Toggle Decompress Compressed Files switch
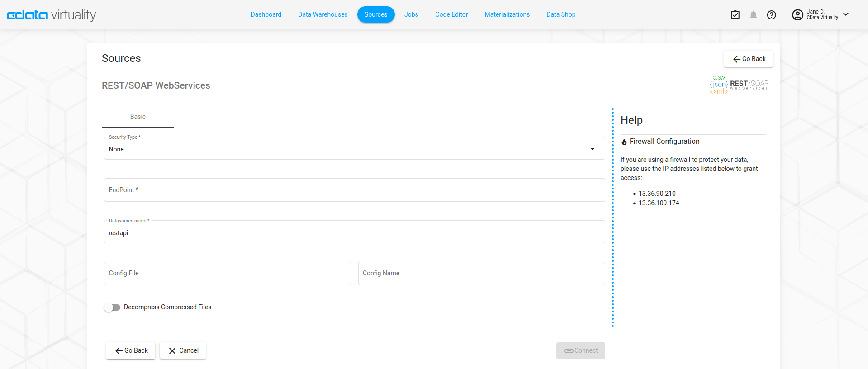Viewport: 868px width, 369px height. click(x=112, y=307)
